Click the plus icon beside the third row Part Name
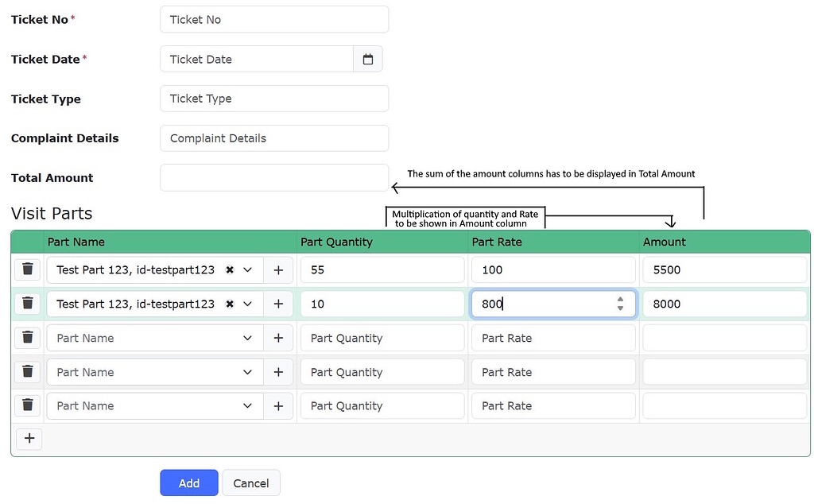Viewport: 814px width, 504px height. pos(278,337)
